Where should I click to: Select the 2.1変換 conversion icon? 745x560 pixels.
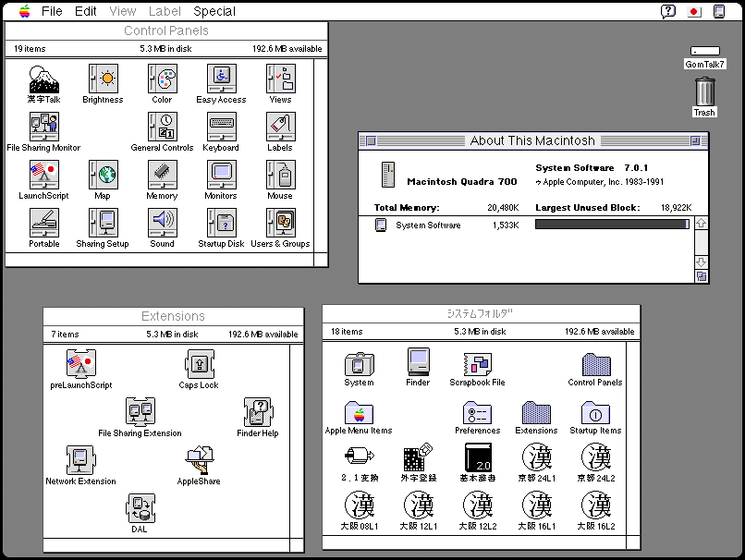[x=360, y=457]
